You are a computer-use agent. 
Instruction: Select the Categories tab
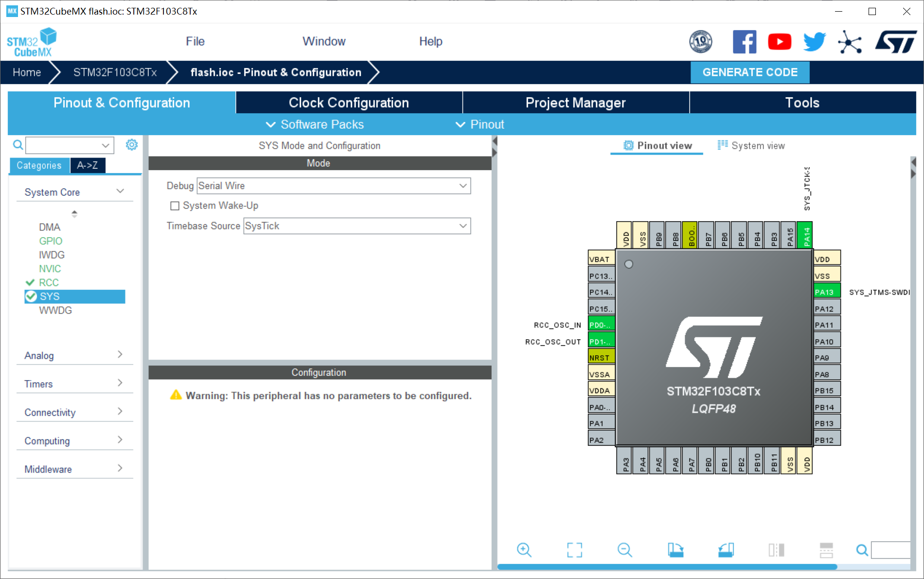(39, 165)
